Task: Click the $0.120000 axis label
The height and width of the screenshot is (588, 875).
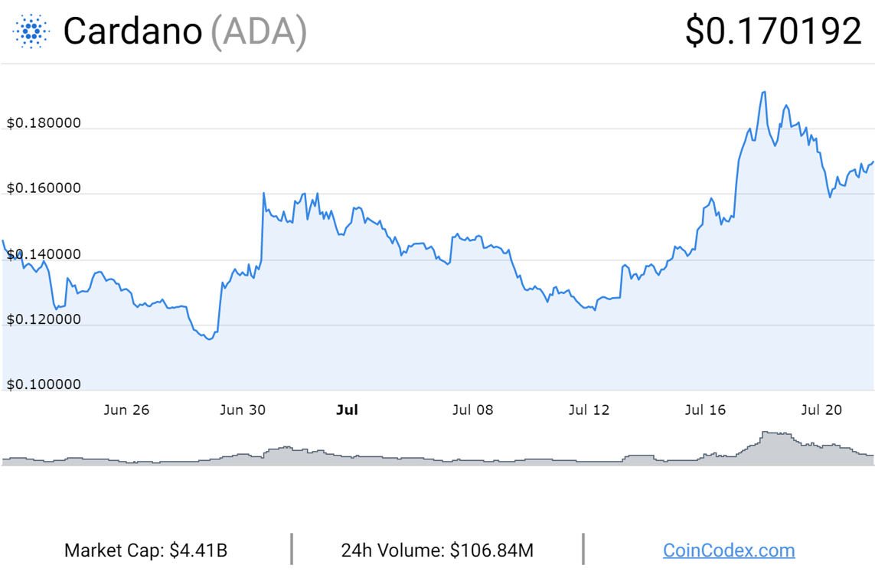Action: pyautogui.click(x=44, y=319)
